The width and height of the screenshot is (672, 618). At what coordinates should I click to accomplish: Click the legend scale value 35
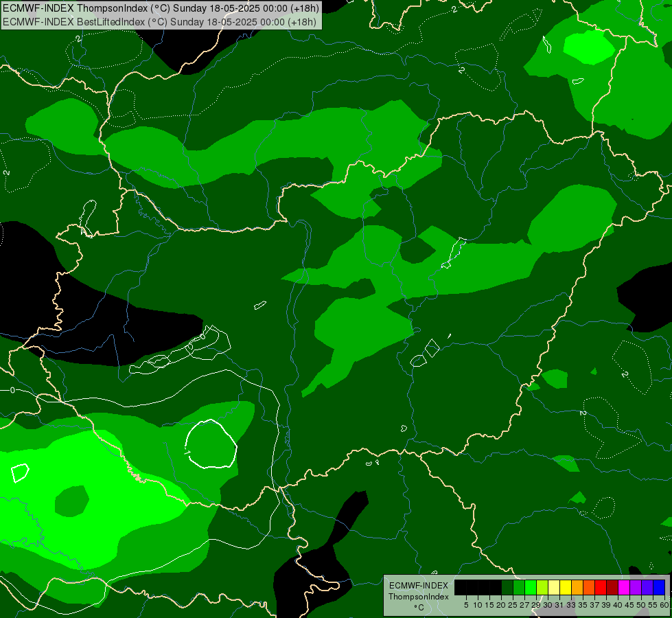pyautogui.click(x=583, y=605)
